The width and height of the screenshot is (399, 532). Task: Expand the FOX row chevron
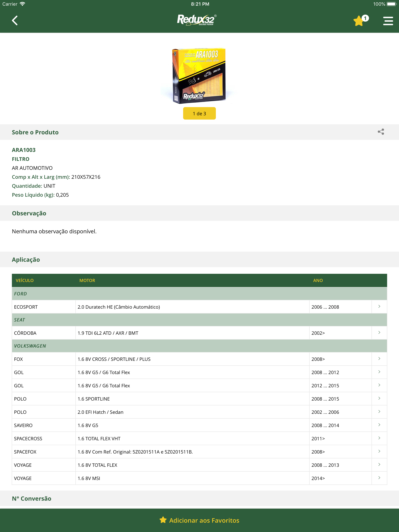click(x=379, y=359)
